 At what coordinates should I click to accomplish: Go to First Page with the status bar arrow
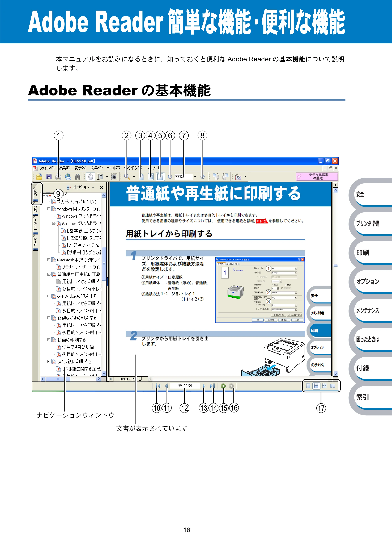coord(158,386)
